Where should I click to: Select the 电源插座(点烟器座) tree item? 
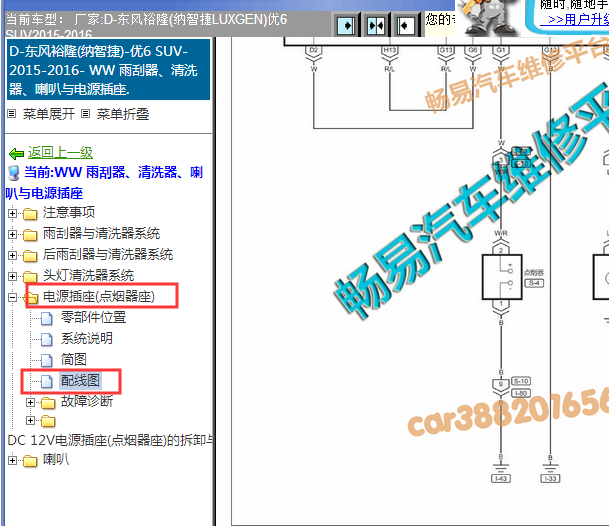(x=99, y=296)
